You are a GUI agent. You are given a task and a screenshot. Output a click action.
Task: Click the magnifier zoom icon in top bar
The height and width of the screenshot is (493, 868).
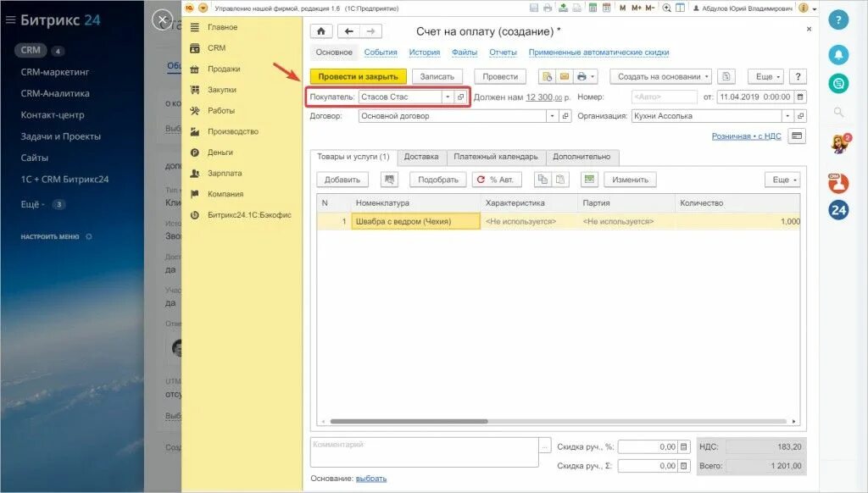point(667,8)
